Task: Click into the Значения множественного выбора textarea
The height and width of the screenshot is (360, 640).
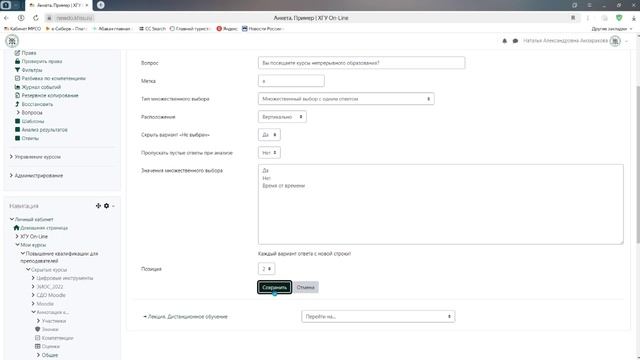Action: [440, 204]
